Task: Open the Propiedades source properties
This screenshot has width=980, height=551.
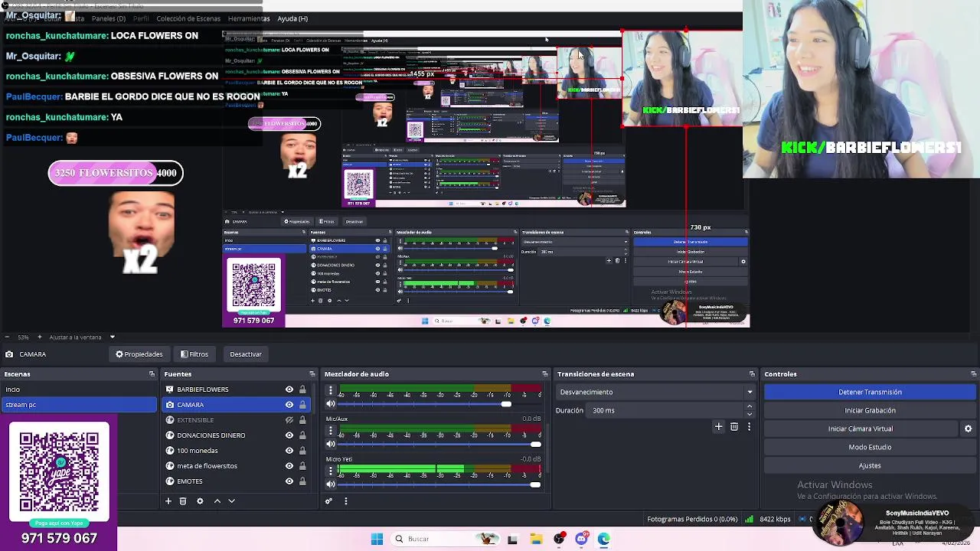Action: tap(139, 354)
